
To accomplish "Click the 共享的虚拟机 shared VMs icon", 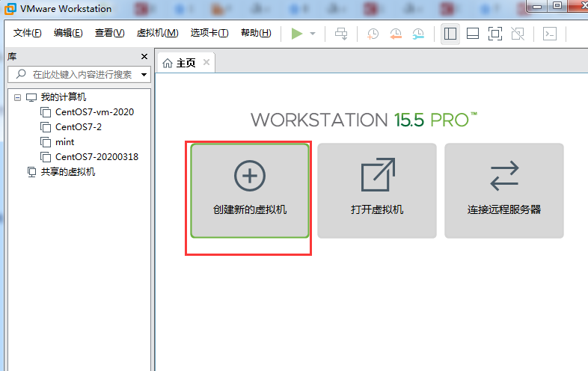I will point(31,172).
